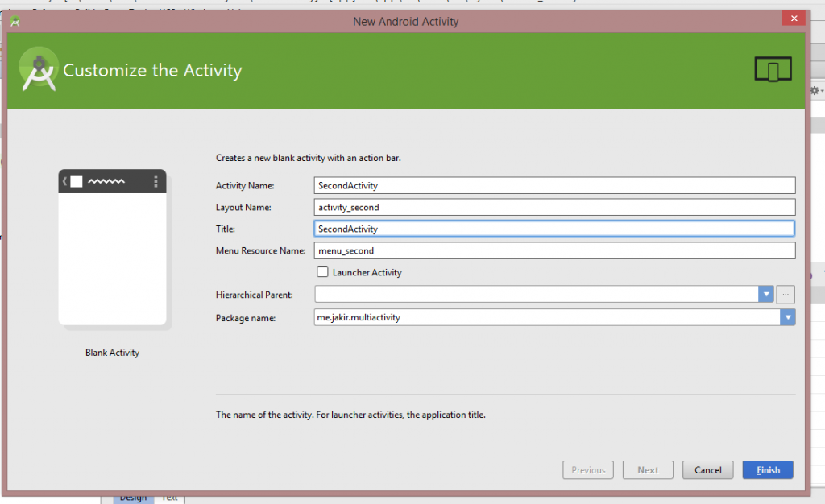Click the Previous button

coord(588,470)
